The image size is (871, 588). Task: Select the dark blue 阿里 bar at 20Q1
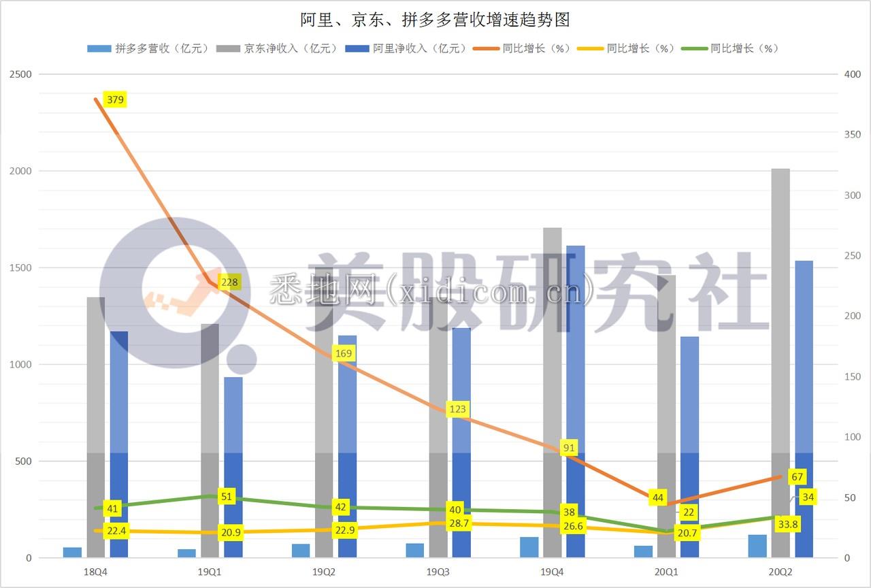click(690, 447)
